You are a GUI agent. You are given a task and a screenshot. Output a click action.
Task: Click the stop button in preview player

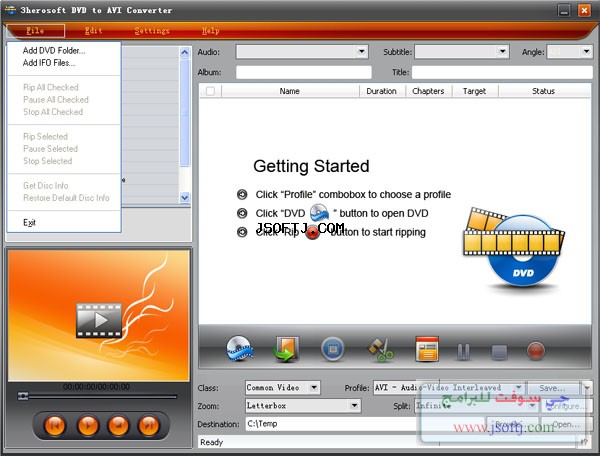click(118, 425)
